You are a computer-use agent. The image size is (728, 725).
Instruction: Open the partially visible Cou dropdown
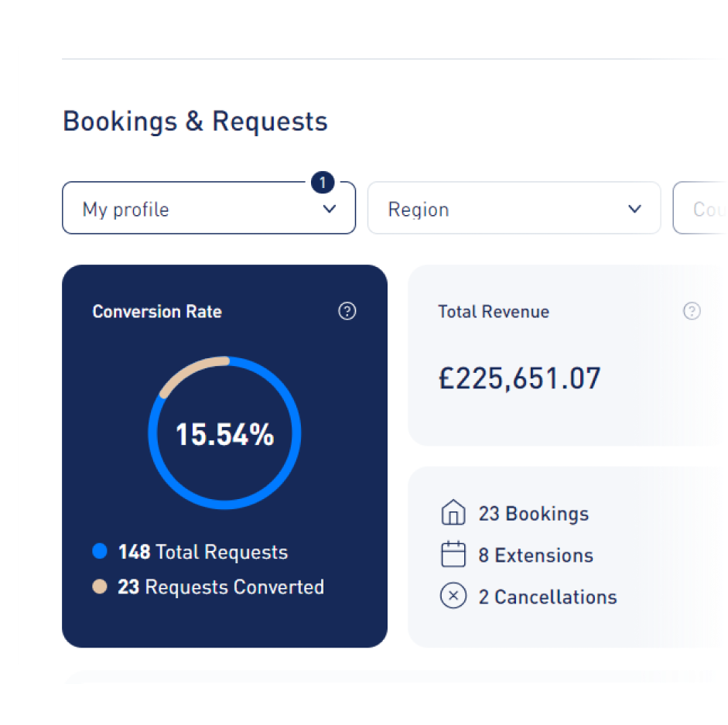[700, 208]
